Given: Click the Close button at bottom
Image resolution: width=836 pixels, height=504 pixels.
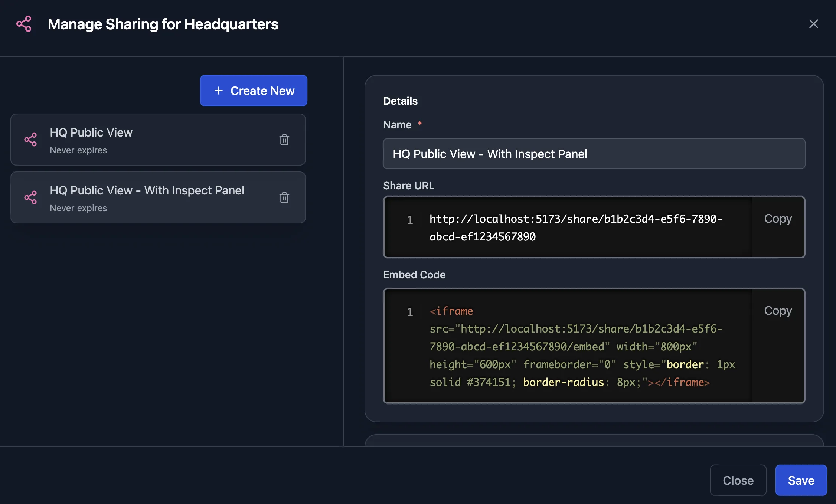Looking at the screenshot, I should point(738,480).
